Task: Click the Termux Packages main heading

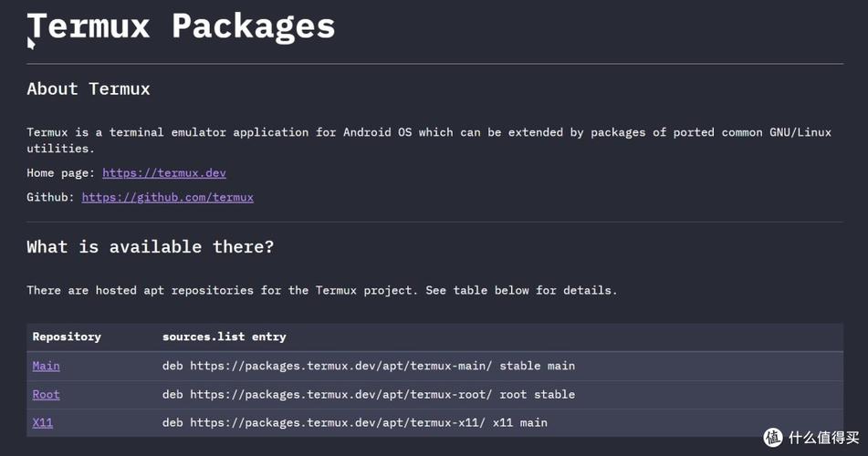Action: coord(181,26)
